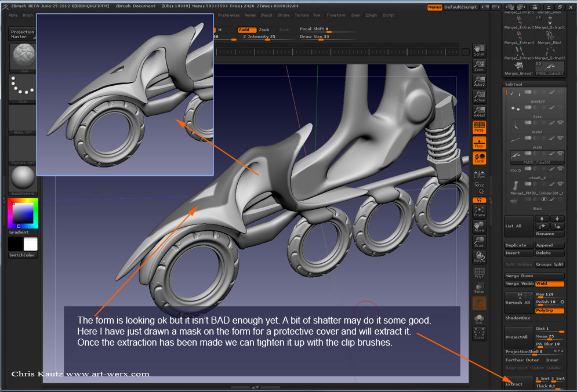Open the Render menu
This screenshot has width=577, height=392.
click(251, 16)
